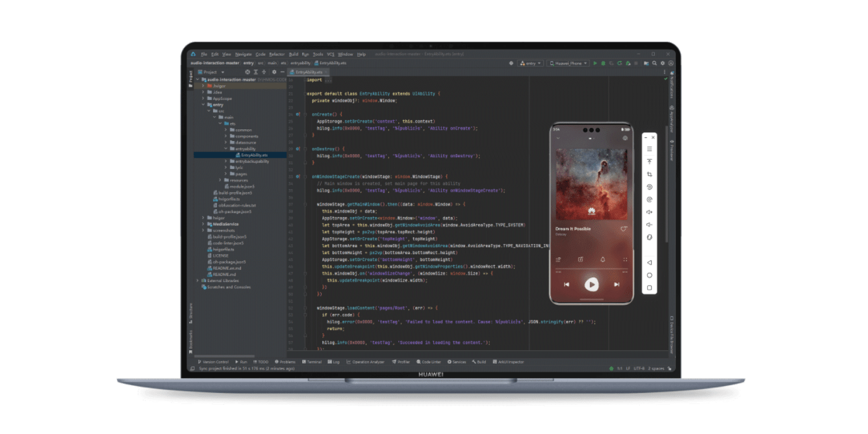
Task: Click the song progress bar in player
Action: pos(591,269)
